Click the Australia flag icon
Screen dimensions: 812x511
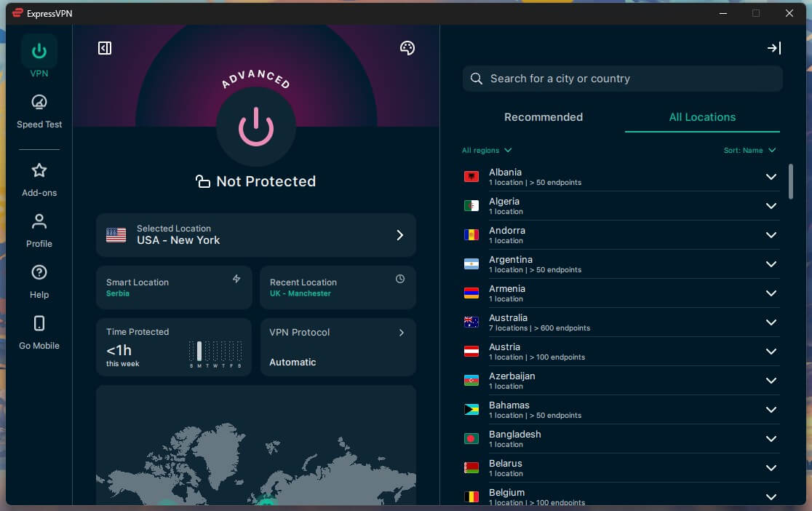[471, 322]
